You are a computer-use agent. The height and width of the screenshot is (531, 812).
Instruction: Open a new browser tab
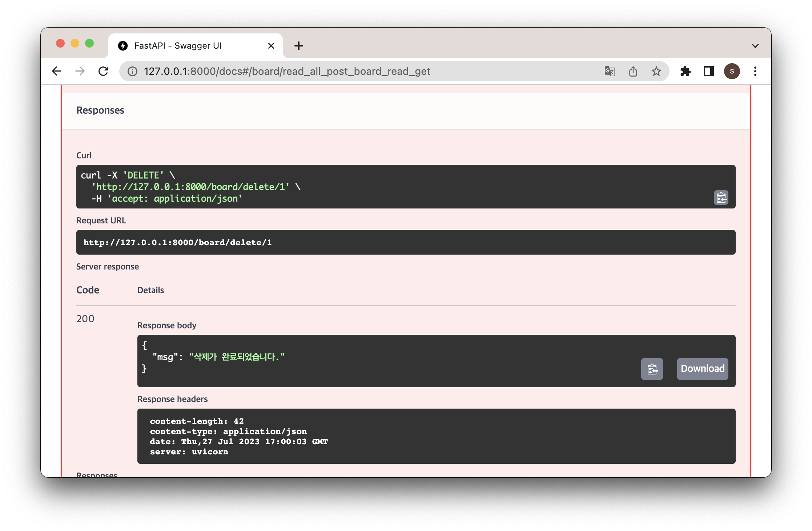pyautogui.click(x=298, y=46)
